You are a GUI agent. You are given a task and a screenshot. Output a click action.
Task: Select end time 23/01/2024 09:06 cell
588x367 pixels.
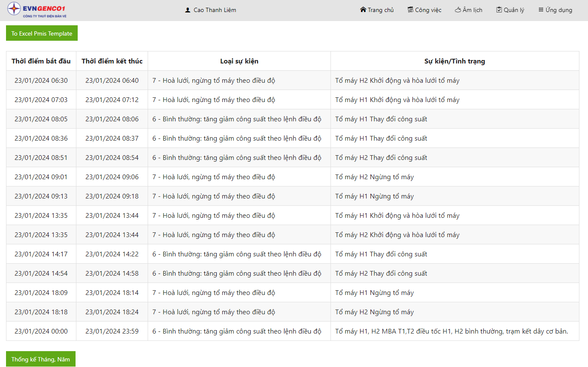[112, 177]
